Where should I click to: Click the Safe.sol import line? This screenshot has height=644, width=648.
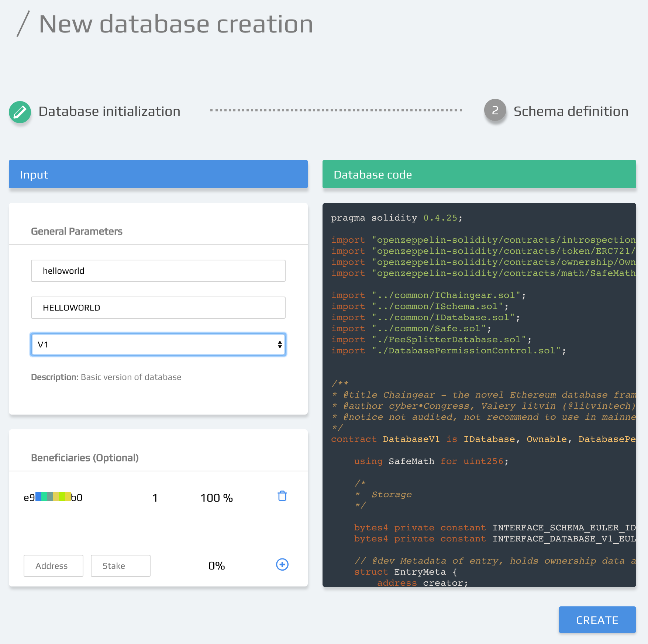point(411,328)
